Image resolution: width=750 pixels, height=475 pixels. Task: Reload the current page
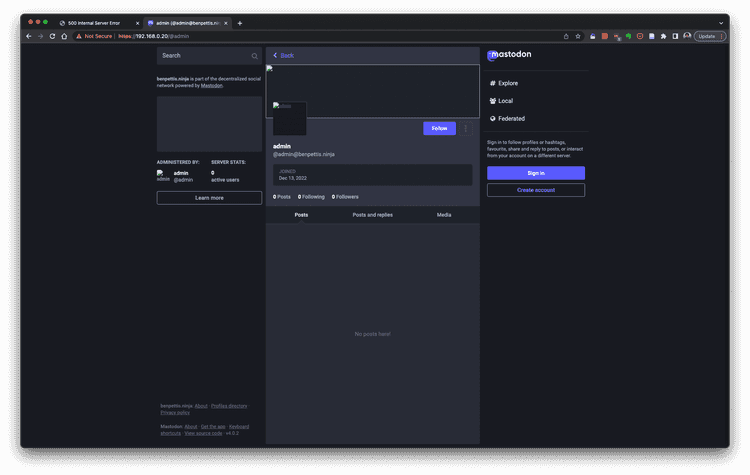tap(52, 36)
